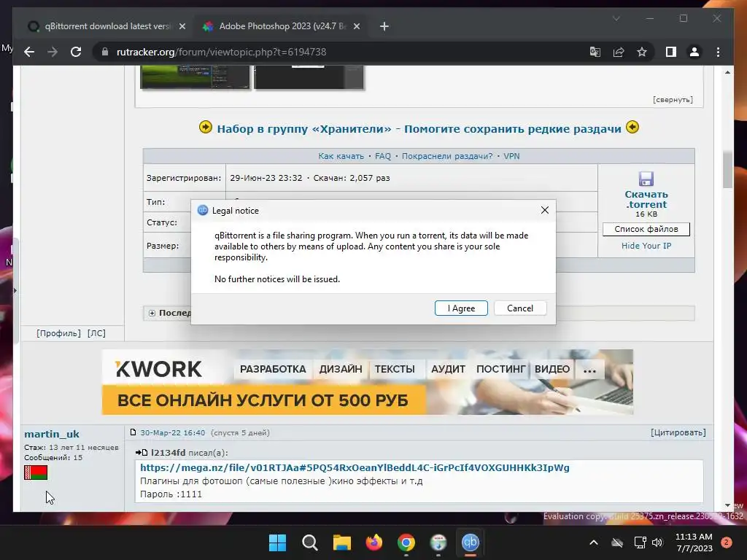Click [Цитировать] quote link
This screenshot has height=560, width=747.
click(678, 432)
